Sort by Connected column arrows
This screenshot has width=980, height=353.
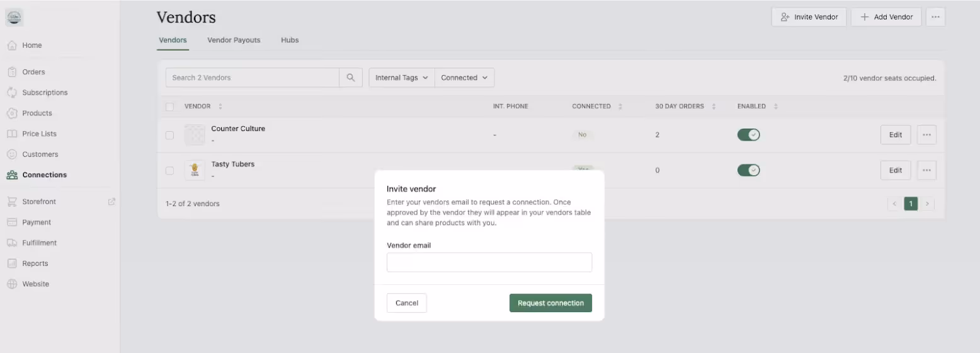[620, 107]
